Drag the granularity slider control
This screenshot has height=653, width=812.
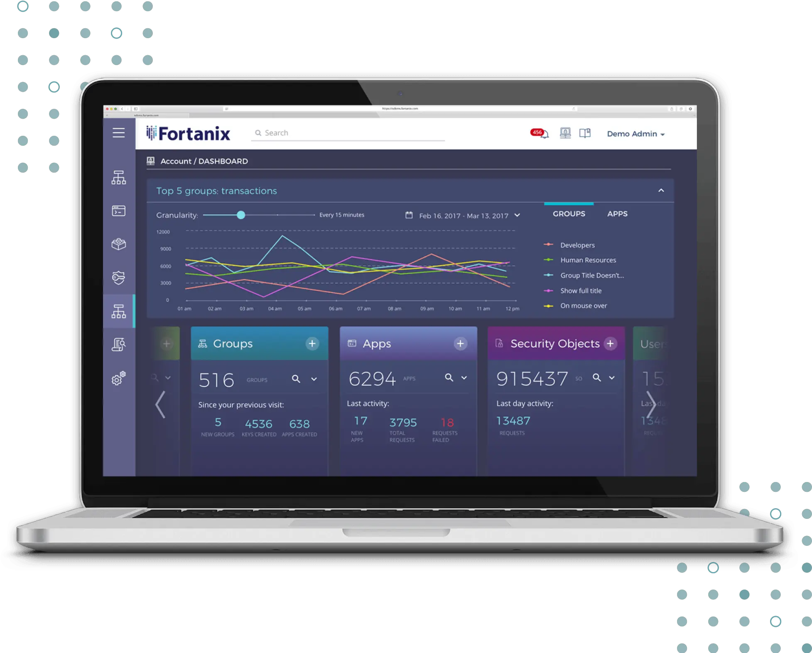pos(240,215)
